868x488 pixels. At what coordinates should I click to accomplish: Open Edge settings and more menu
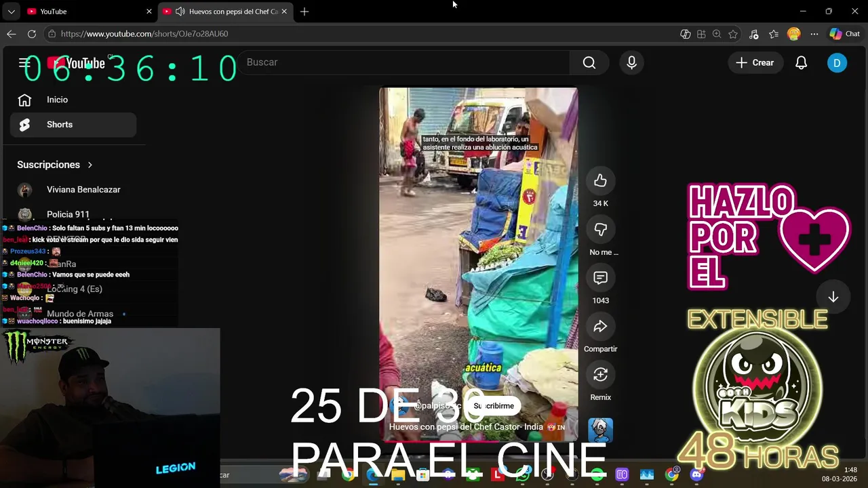[814, 34]
